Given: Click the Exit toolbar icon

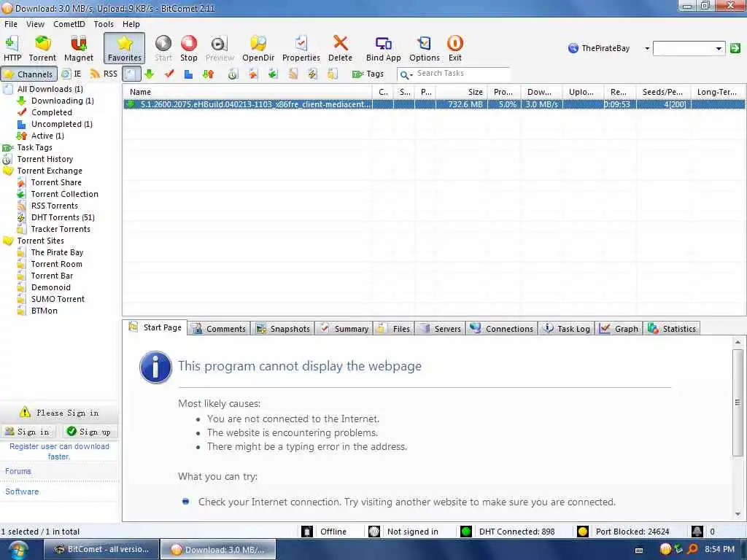Looking at the screenshot, I should (455, 48).
